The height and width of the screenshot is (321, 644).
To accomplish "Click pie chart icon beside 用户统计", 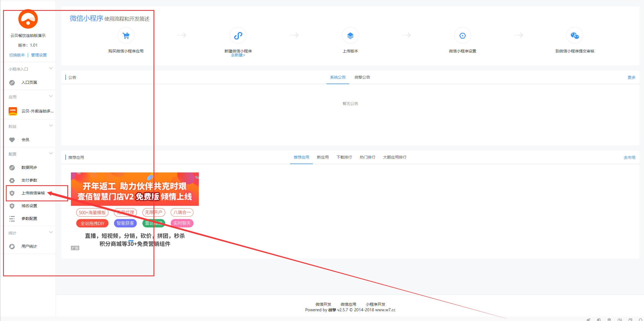I will tap(12, 247).
